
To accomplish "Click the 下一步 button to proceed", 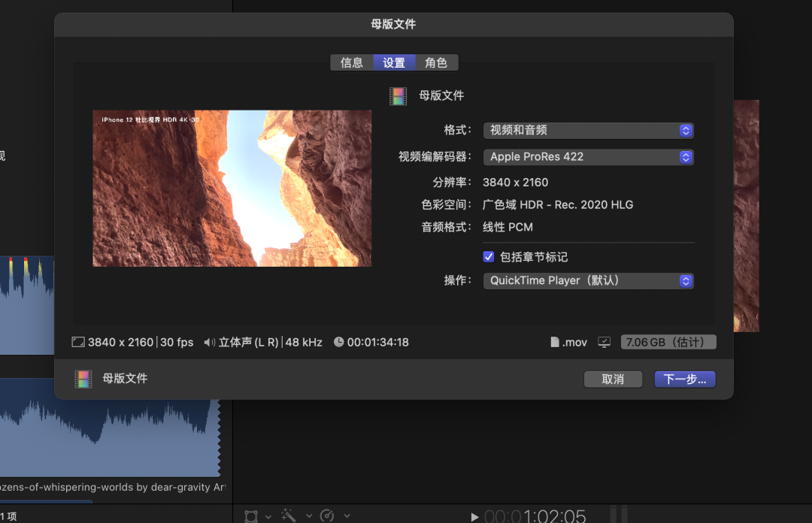I will pyautogui.click(x=684, y=379).
